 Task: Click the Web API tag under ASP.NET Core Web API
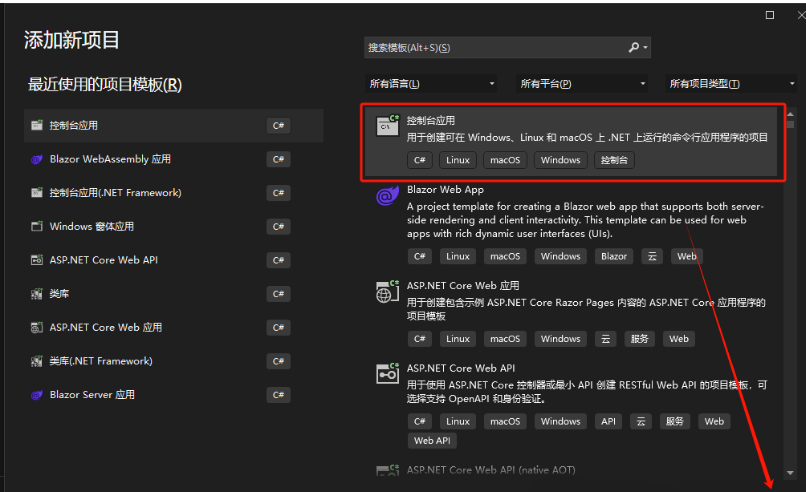click(x=432, y=441)
